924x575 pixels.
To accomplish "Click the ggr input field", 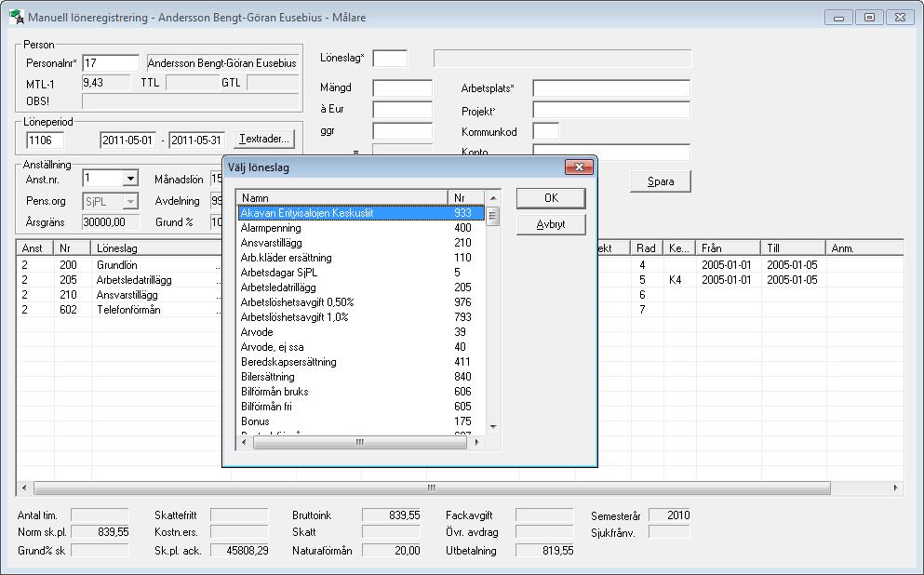I will pyautogui.click(x=403, y=131).
